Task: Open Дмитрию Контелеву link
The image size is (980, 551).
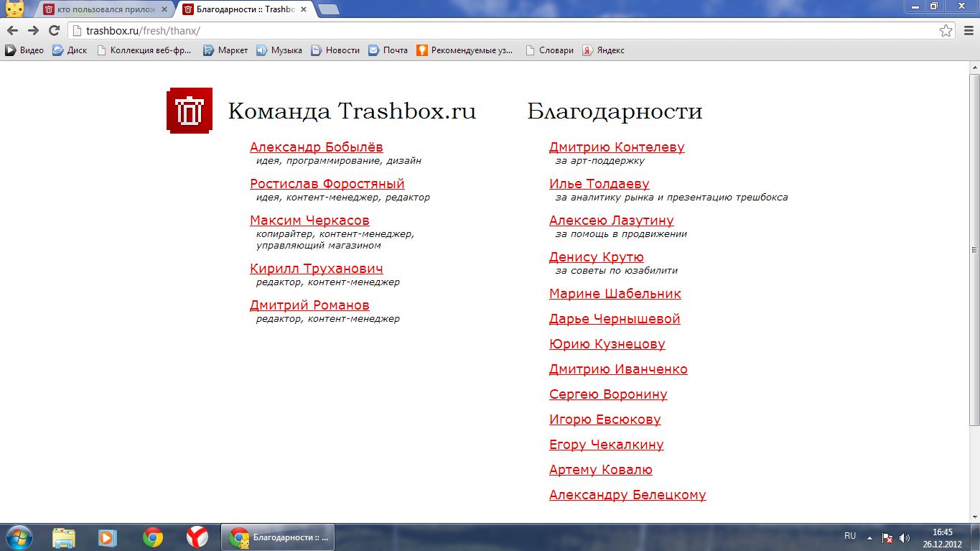Action: coord(617,147)
